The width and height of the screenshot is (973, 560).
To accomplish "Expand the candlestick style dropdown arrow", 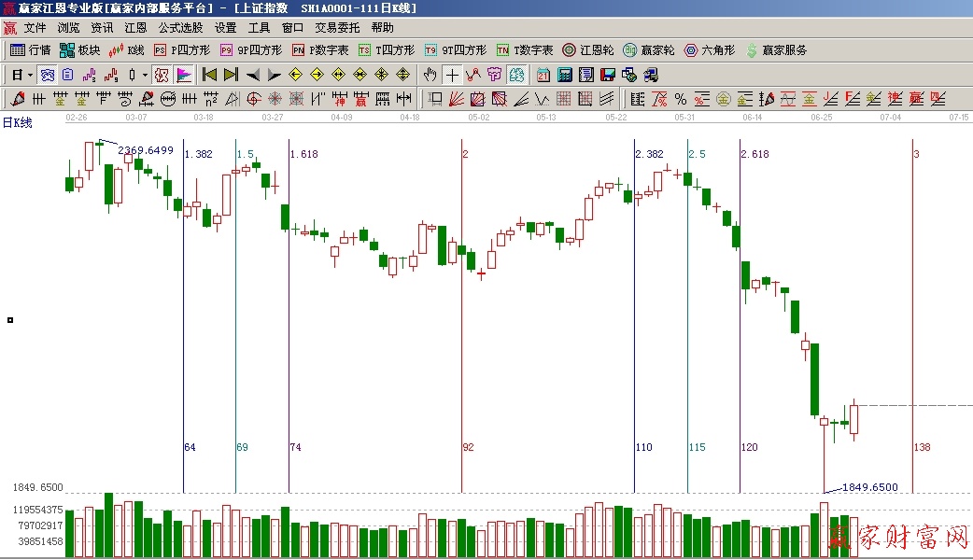I will point(145,75).
